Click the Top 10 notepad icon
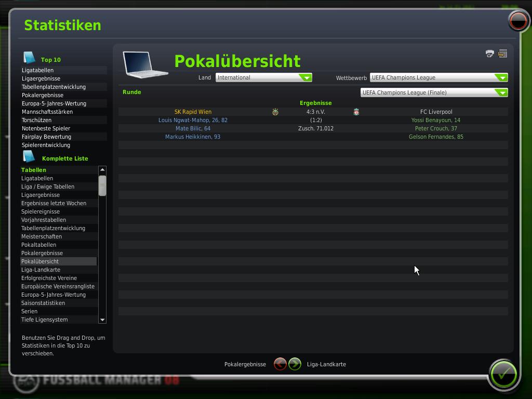 coord(29,58)
